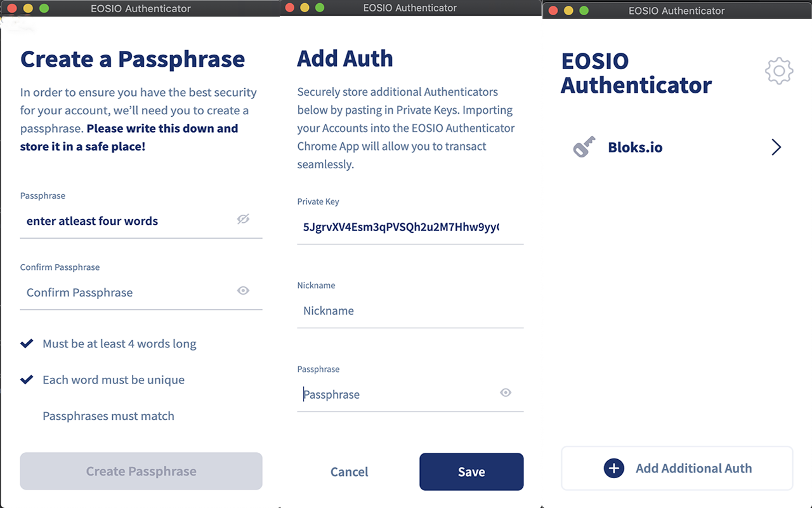Viewport: 812px width, 508px height.
Task: Save the new authenticator
Action: [471, 472]
